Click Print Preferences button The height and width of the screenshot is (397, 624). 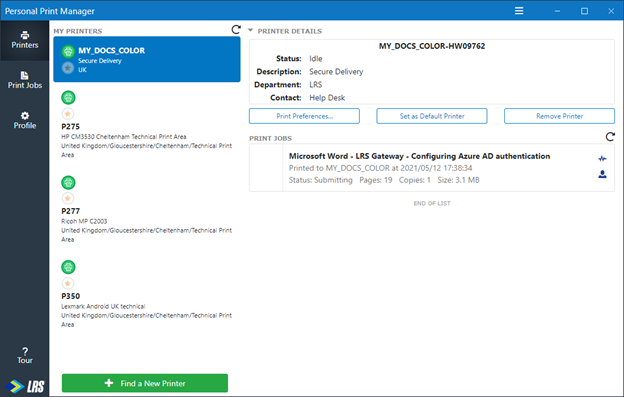click(x=304, y=116)
